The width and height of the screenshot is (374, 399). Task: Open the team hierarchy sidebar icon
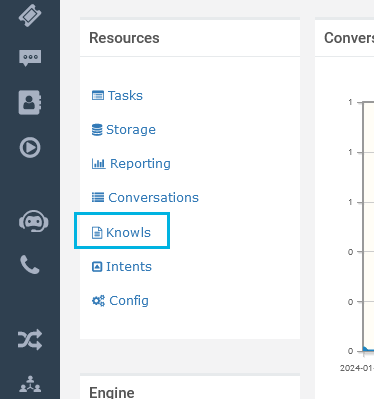(x=30, y=384)
